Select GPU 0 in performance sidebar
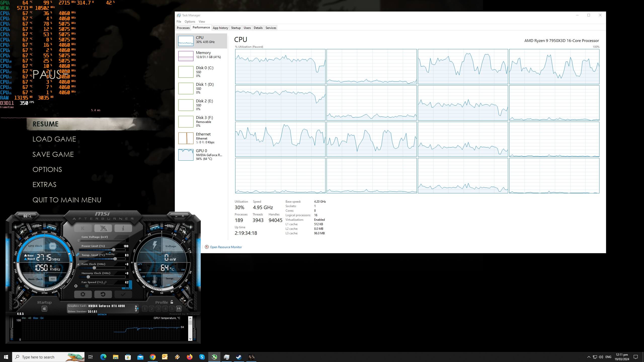This screenshot has height=362, width=644. click(201, 155)
